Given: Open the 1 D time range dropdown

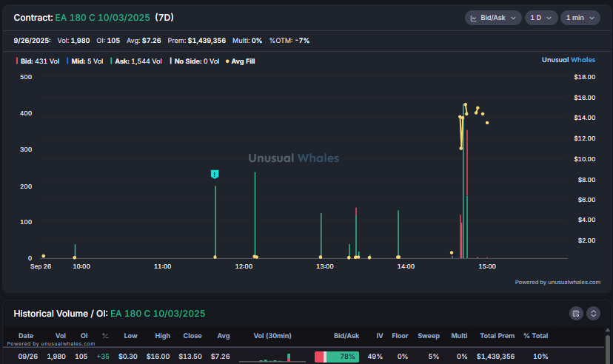Looking at the screenshot, I should click(x=541, y=18).
